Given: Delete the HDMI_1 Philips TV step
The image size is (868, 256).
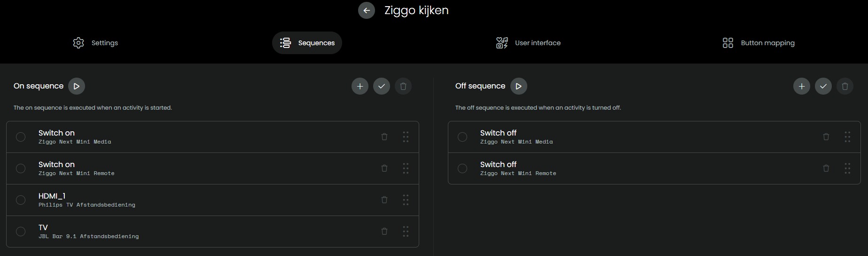Looking at the screenshot, I should (x=384, y=200).
